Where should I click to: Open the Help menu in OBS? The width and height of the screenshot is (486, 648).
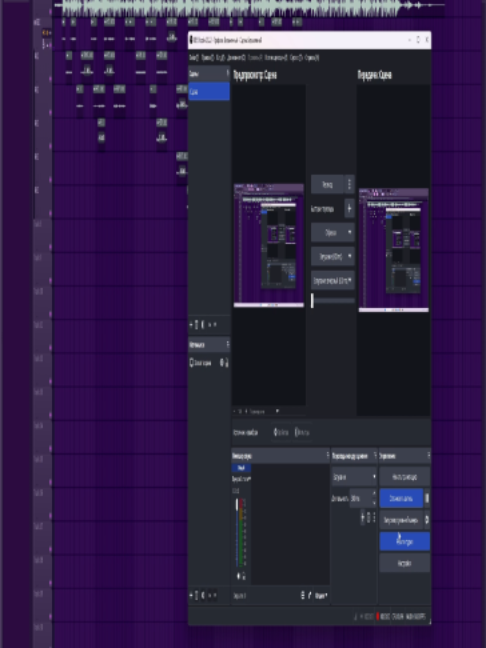pos(312,57)
